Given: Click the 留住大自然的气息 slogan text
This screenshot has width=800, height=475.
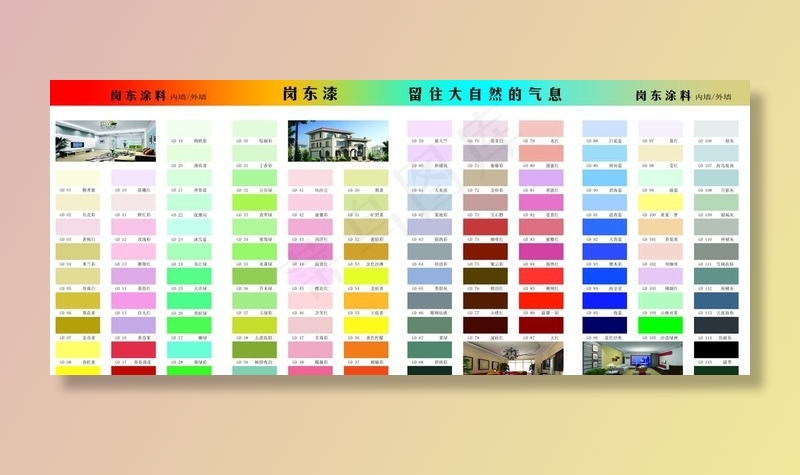Looking at the screenshot, I should click(485, 94).
